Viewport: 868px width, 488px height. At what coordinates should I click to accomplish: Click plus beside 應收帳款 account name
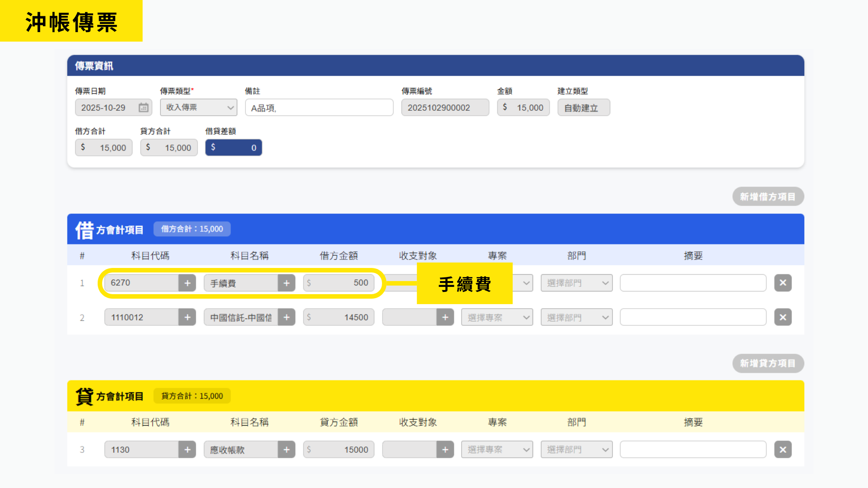[x=286, y=450]
